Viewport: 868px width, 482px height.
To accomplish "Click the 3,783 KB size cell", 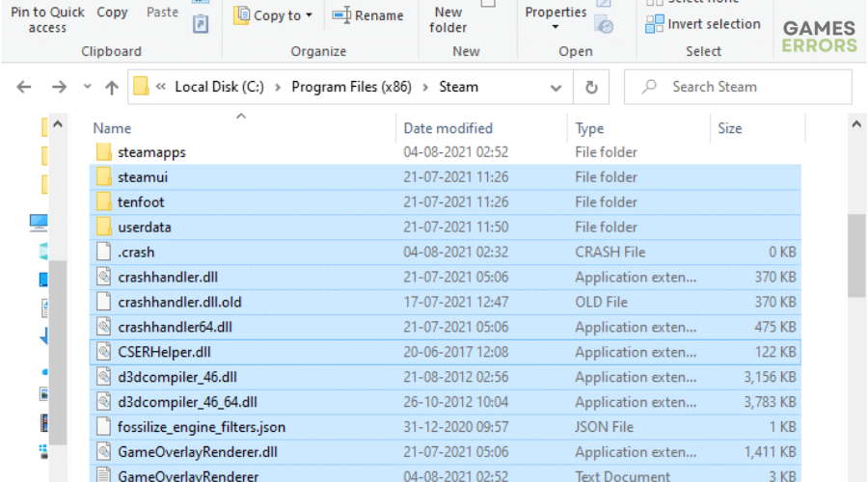I will tap(770, 402).
